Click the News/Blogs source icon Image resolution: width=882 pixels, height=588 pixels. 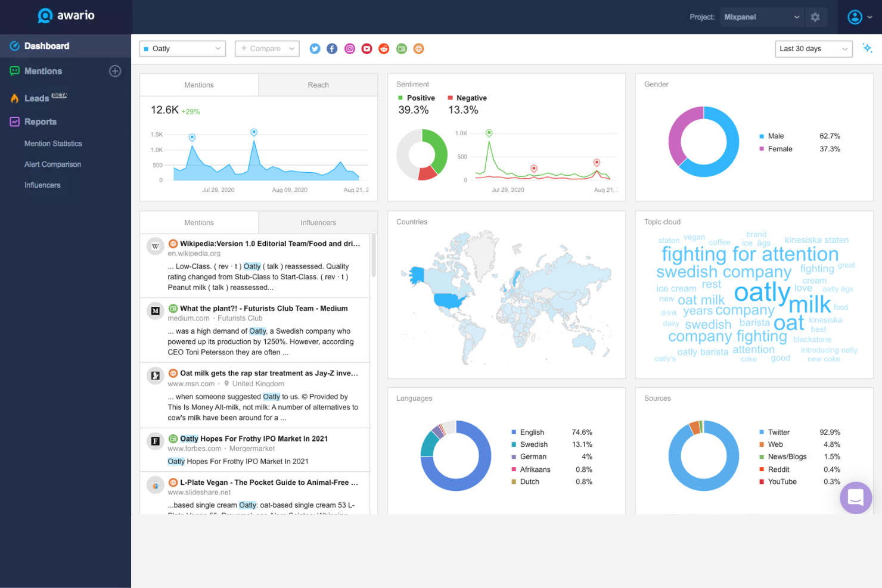pyautogui.click(x=401, y=48)
